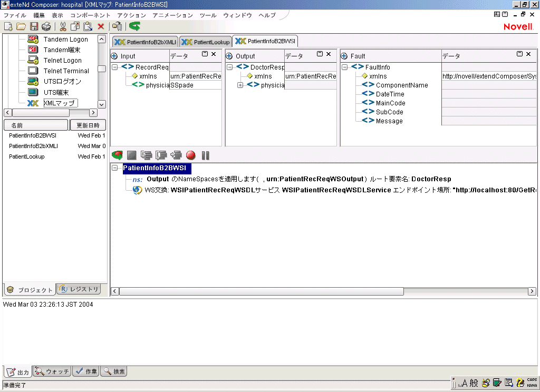Select the Tandem端末 tree item

tap(62, 50)
